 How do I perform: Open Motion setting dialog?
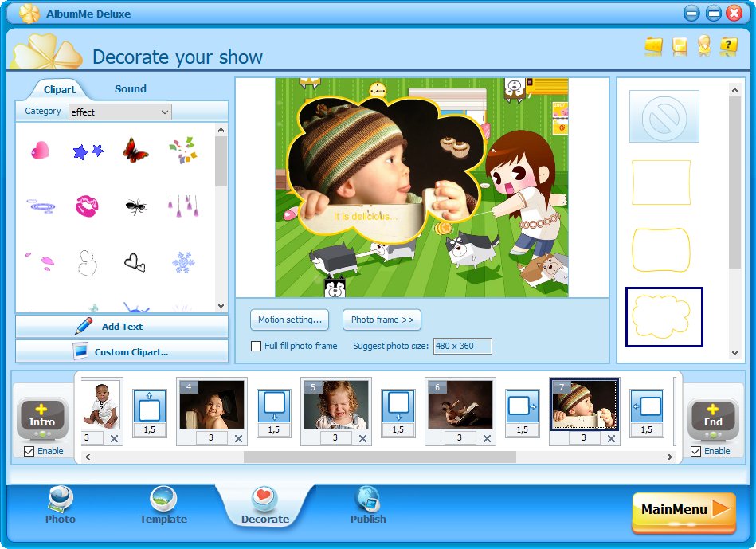tap(289, 320)
